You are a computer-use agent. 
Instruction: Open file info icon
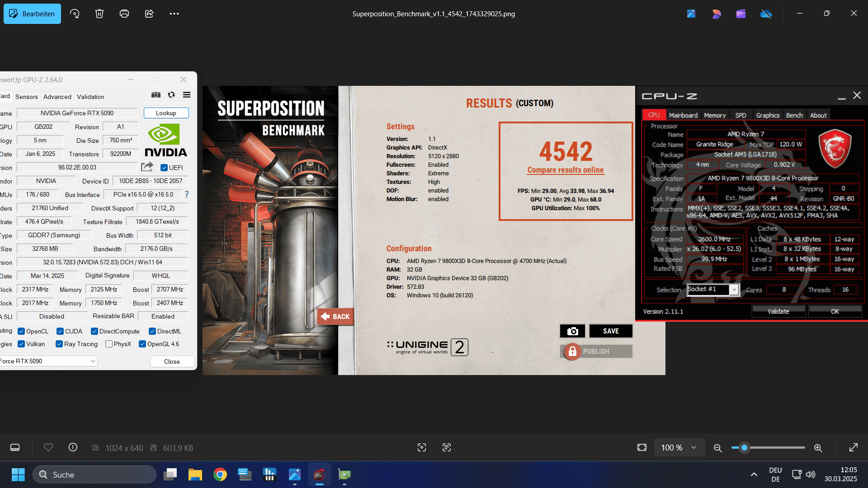tap(73, 447)
